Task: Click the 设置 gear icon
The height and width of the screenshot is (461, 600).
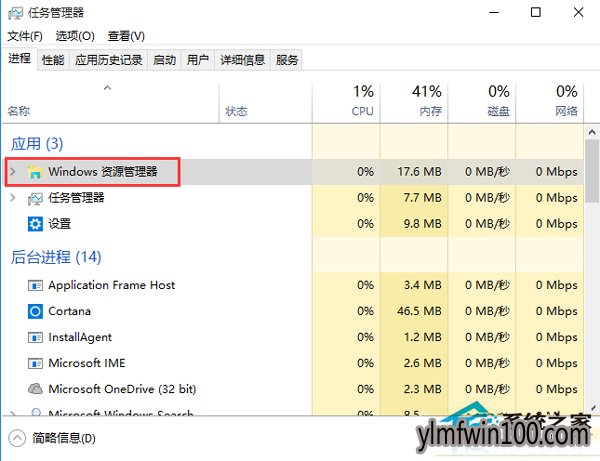Action: 35,224
